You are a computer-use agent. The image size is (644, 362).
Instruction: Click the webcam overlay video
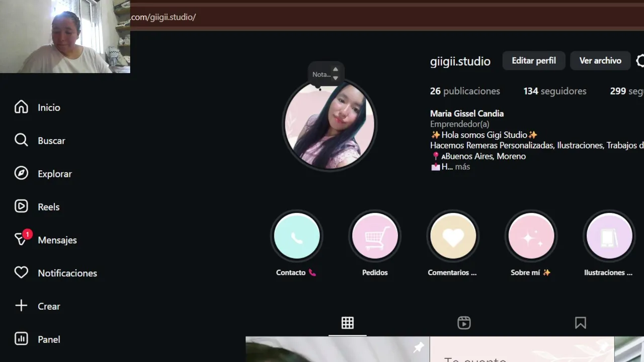(65, 36)
